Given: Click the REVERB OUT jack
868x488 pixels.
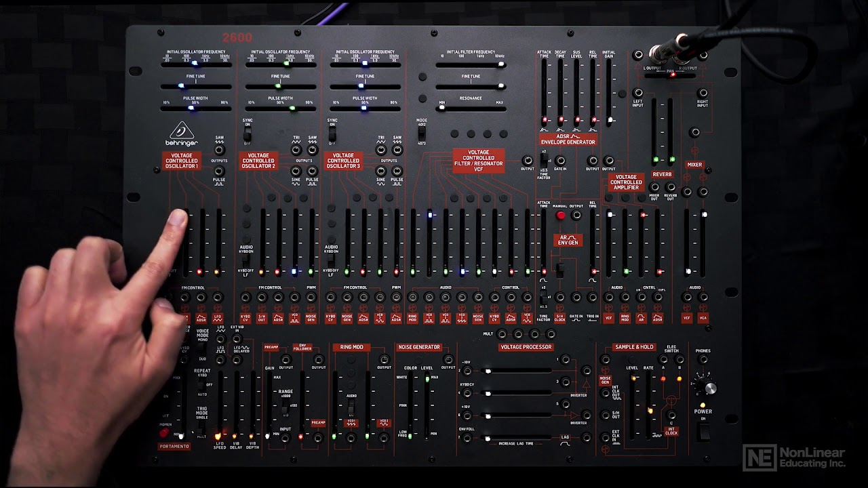Looking at the screenshot, I should 670,187.
